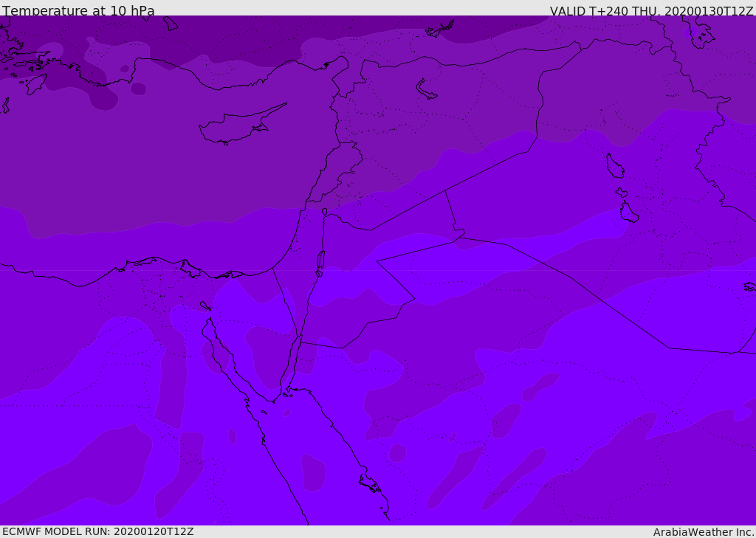Click the 'ArabiaWeather Inc.' credit text
The height and width of the screenshot is (538, 756).
tap(704, 532)
